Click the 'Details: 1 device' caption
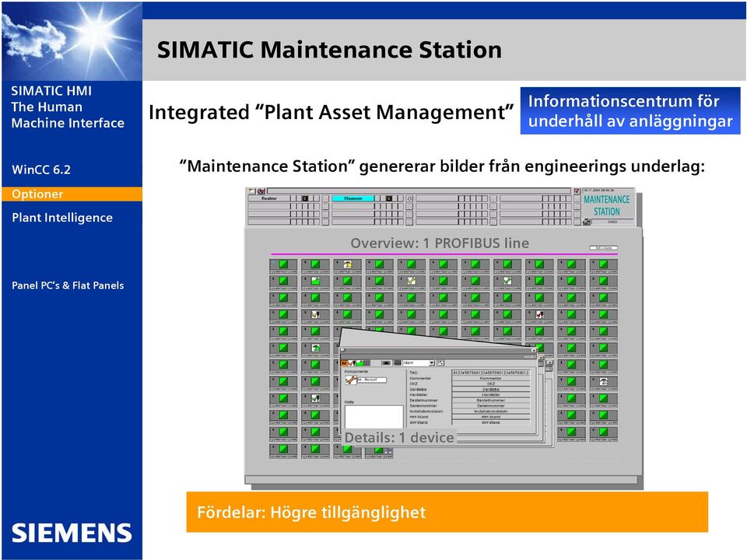The height and width of the screenshot is (560, 747). pyautogui.click(x=399, y=437)
